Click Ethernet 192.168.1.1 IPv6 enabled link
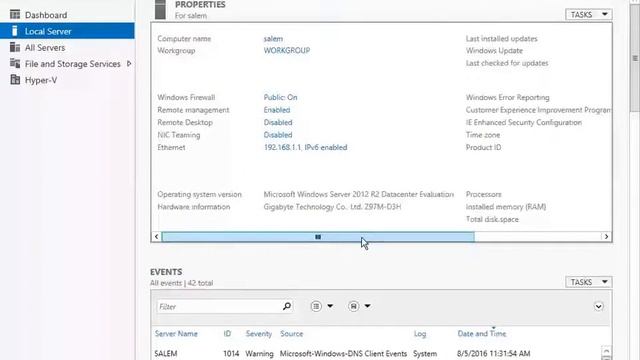 305,147
